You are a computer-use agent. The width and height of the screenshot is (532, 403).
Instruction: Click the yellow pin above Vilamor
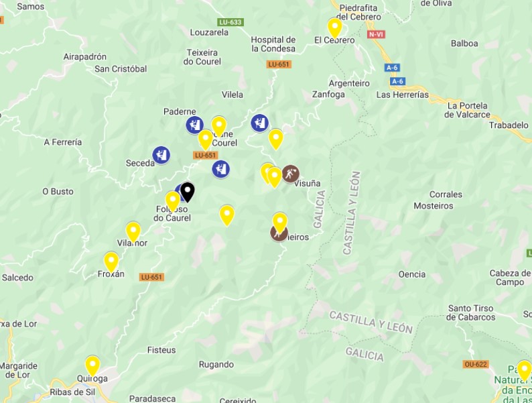pyautogui.click(x=133, y=231)
